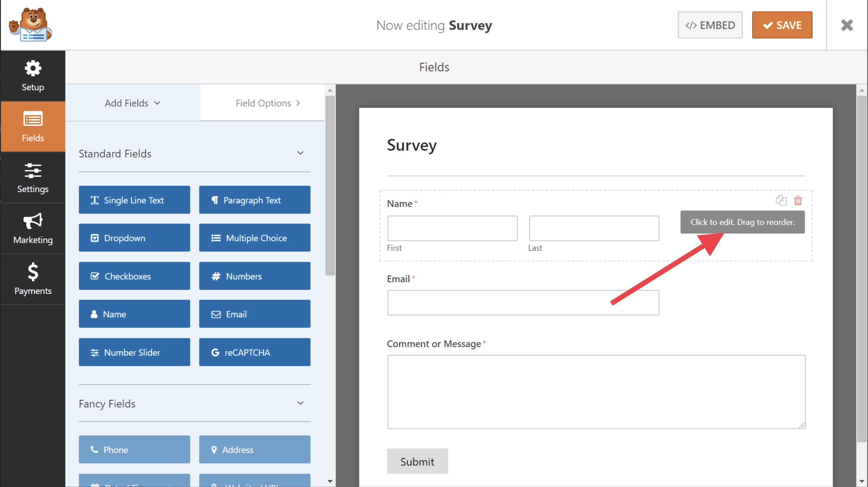Image resolution: width=868 pixels, height=487 pixels.
Task: Select the Email field label
Action: [x=398, y=279]
